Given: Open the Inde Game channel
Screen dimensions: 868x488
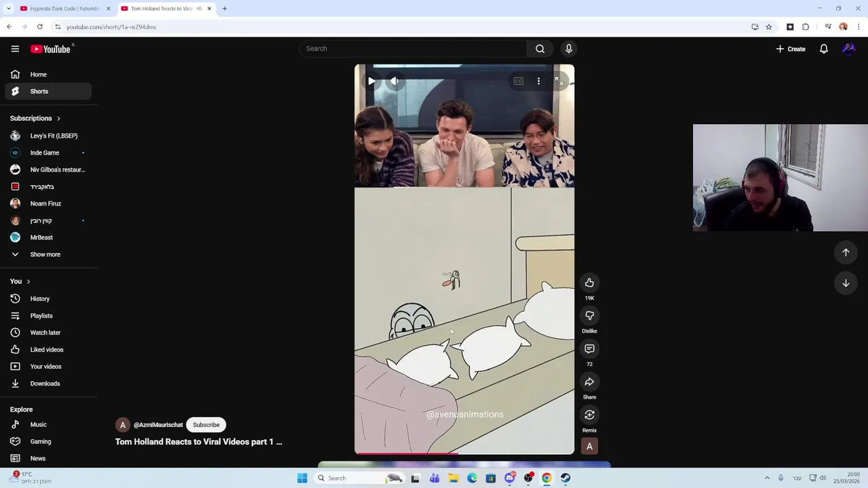Looking at the screenshot, I should tap(48, 152).
